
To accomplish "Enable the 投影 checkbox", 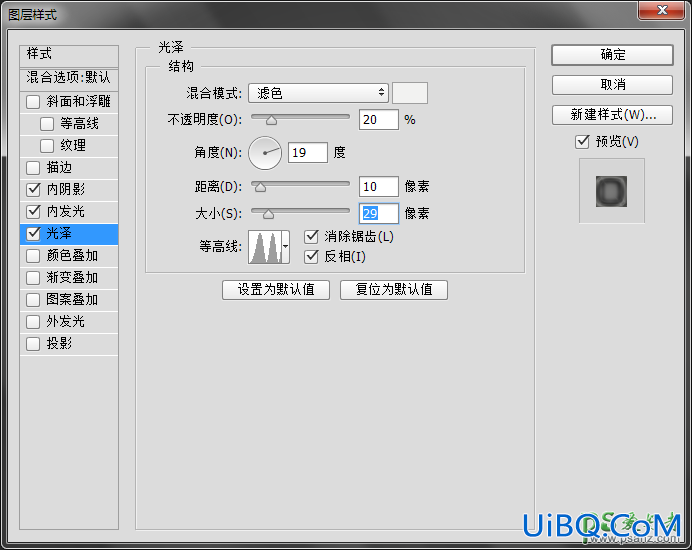I will tap(33, 343).
